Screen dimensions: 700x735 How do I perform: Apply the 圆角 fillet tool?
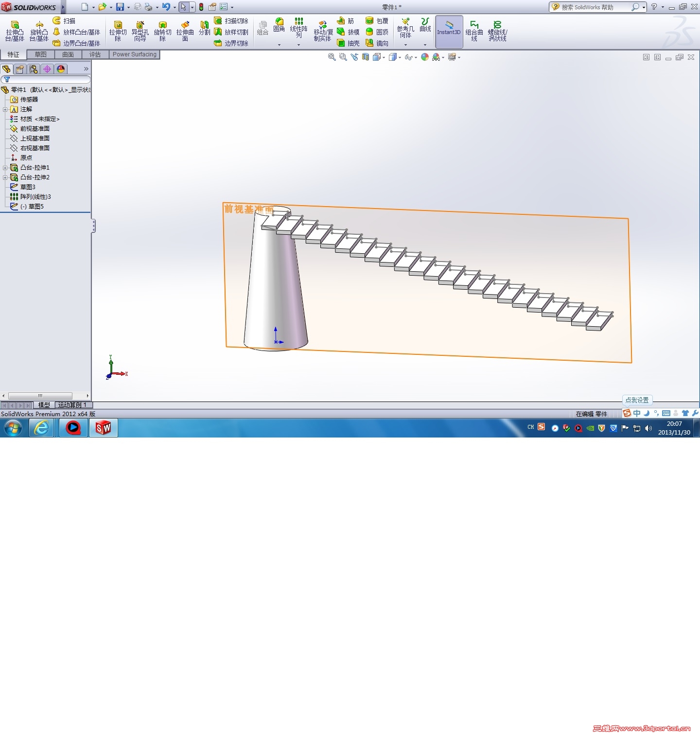pyautogui.click(x=279, y=25)
